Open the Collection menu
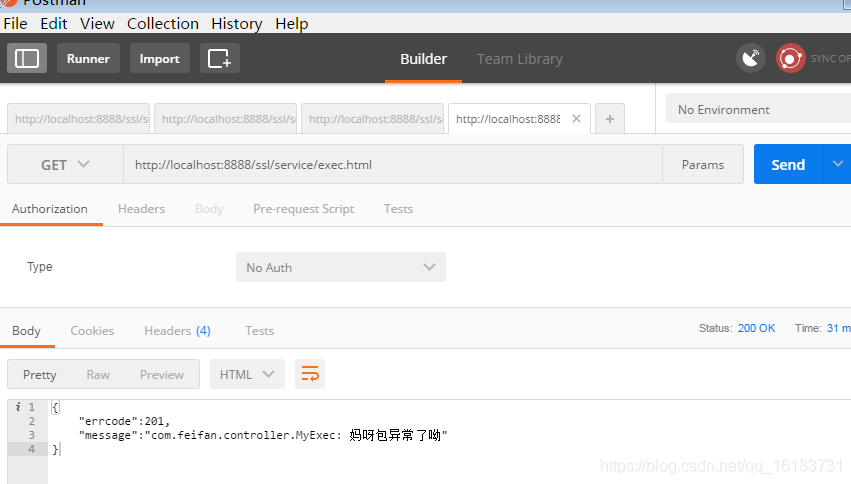Viewport: 851px width, 484px height. tap(163, 23)
